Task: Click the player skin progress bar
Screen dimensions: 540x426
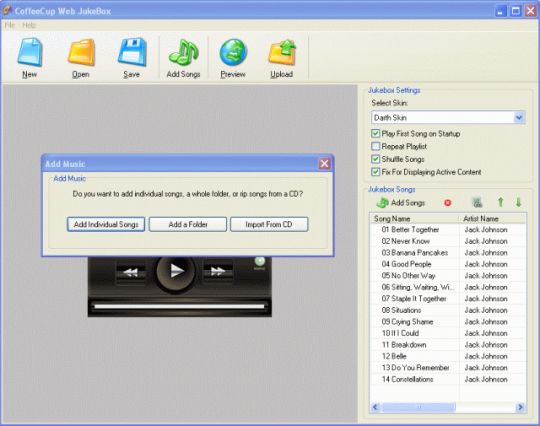Action: 179,306
